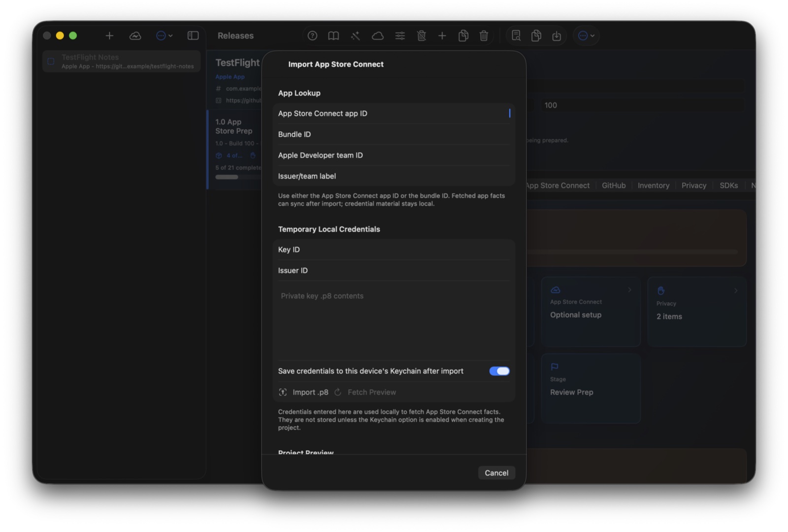
Task: Open the far-right ellipsis dropdown in the toolbar
Action: pyautogui.click(x=586, y=35)
